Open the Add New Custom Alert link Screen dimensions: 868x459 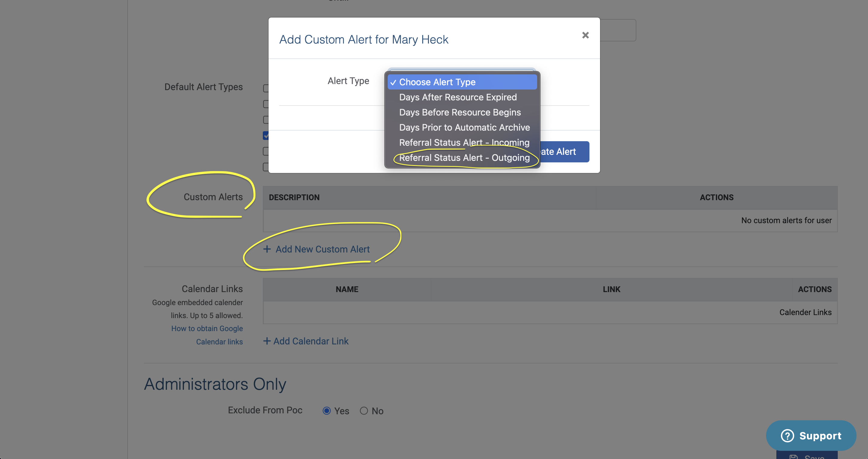coord(322,249)
